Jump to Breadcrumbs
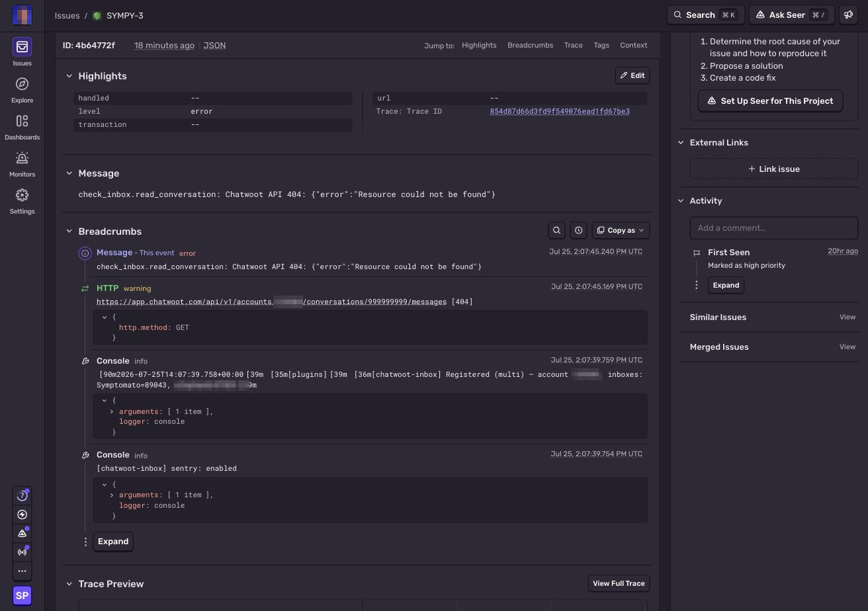868x611 pixels. click(530, 45)
